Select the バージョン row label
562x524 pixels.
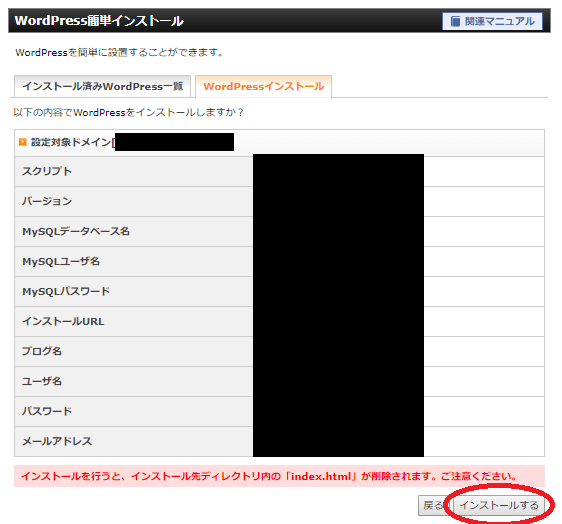tap(47, 201)
